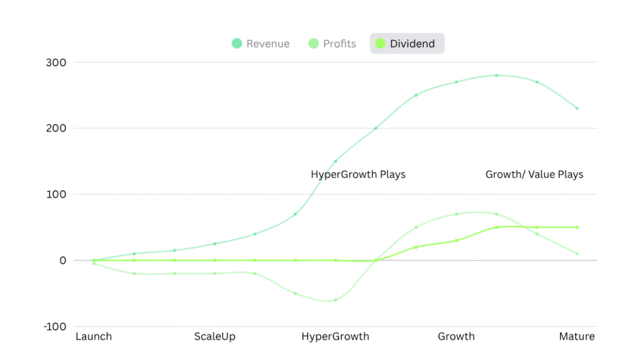Select the Revenue data point at 200
This screenshot has height=363, width=644.
pyautogui.click(x=375, y=128)
